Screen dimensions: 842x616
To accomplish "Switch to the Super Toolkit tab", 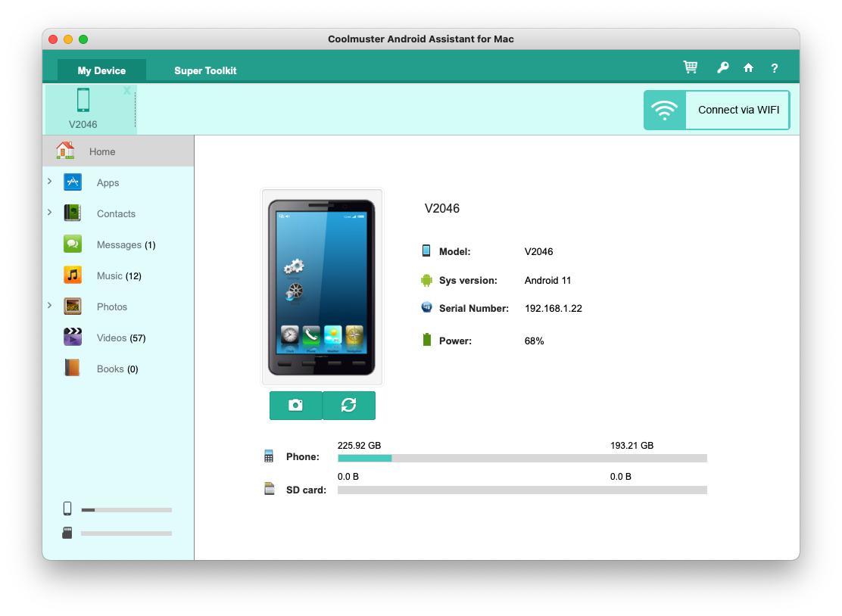I will coord(205,70).
